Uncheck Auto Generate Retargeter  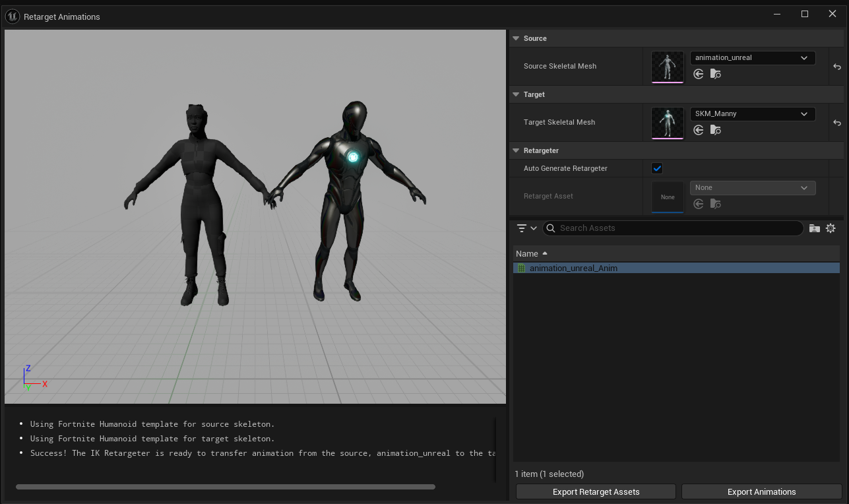[657, 168]
